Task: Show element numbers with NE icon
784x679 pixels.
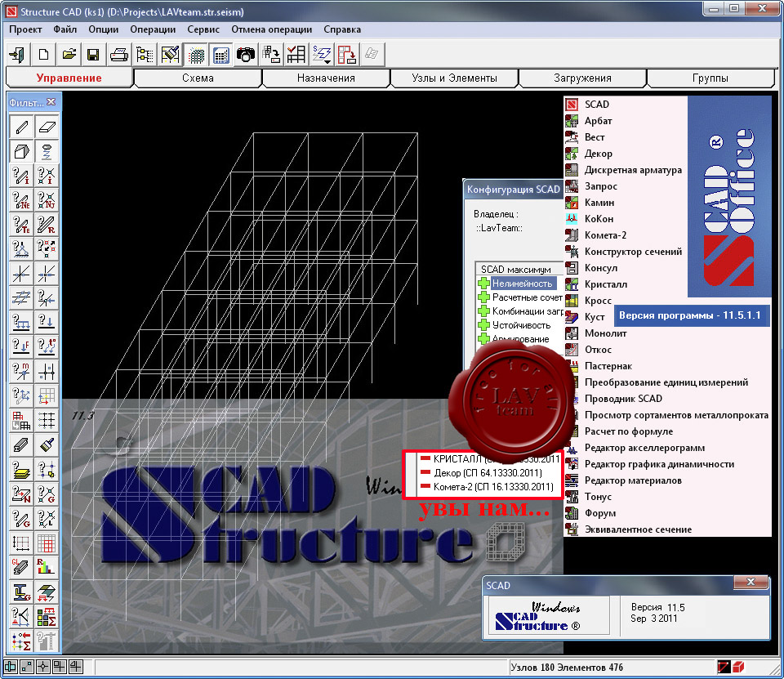Action: pos(21,200)
